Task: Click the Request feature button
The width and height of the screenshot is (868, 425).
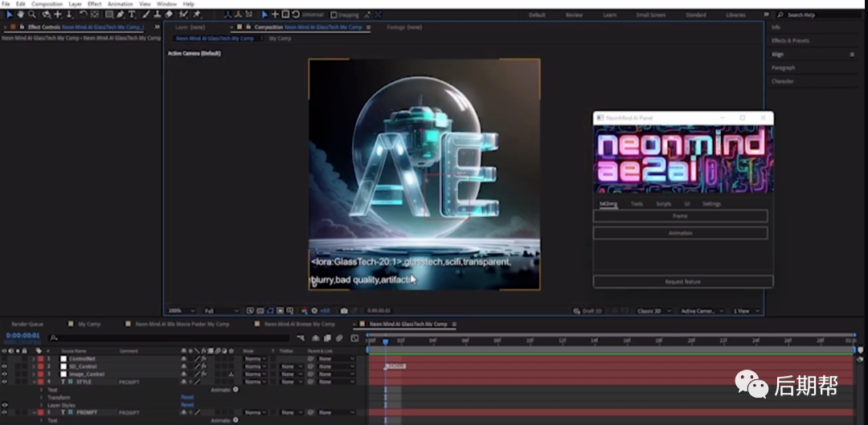Action: tap(683, 282)
